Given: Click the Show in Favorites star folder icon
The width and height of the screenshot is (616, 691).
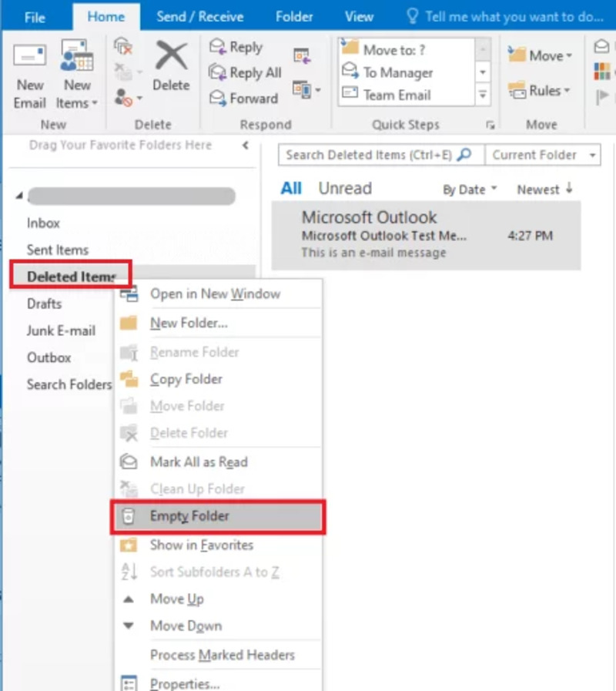Looking at the screenshot, I should click(x=129, y=545).
